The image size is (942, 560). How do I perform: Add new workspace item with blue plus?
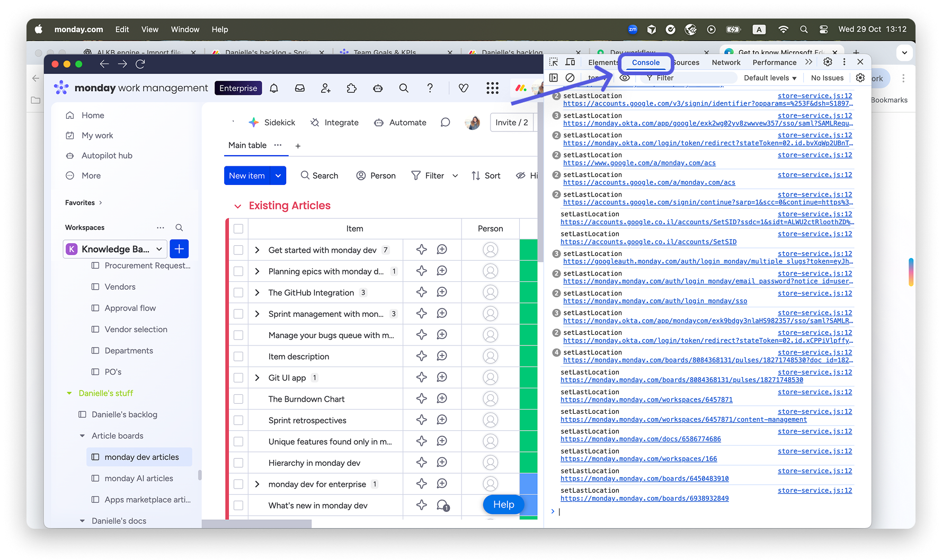coord(179,249)
